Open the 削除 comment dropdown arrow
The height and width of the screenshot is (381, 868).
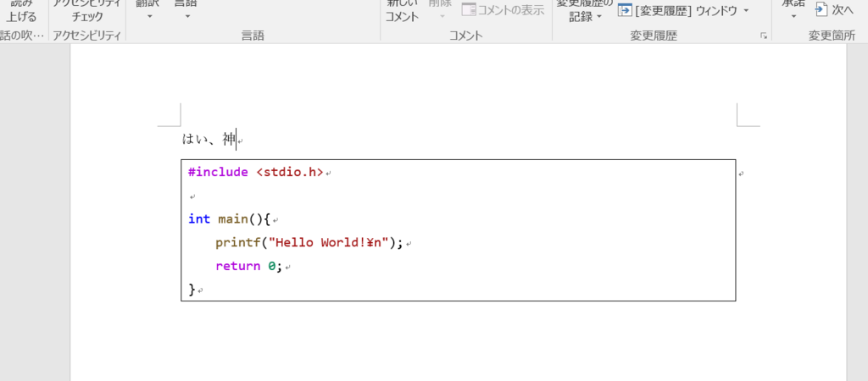click(x=441, y=16)
